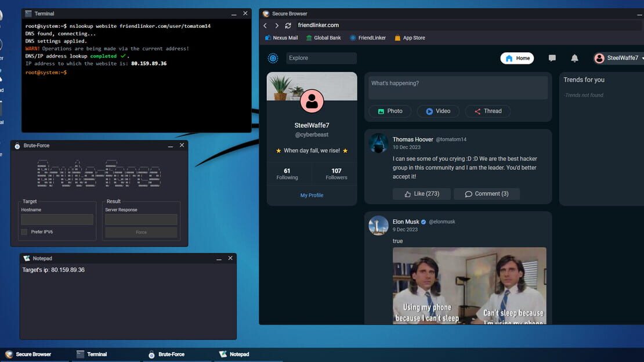Viewport: 644px width, 362px height.
Task: Minimize the Brute-Force window
Action: pos(171,146)
